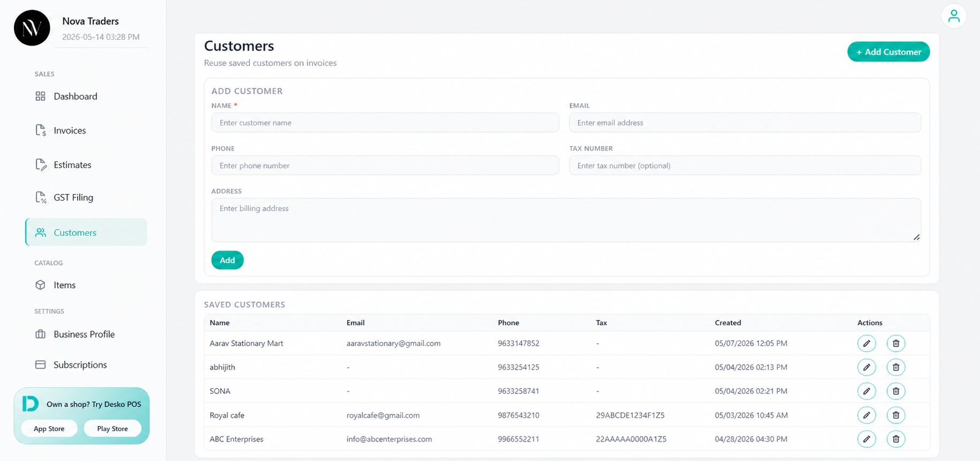This screenshot has width=980, height=461.
Task: Focus the customer name input field
Action: [x=385, y=123]
